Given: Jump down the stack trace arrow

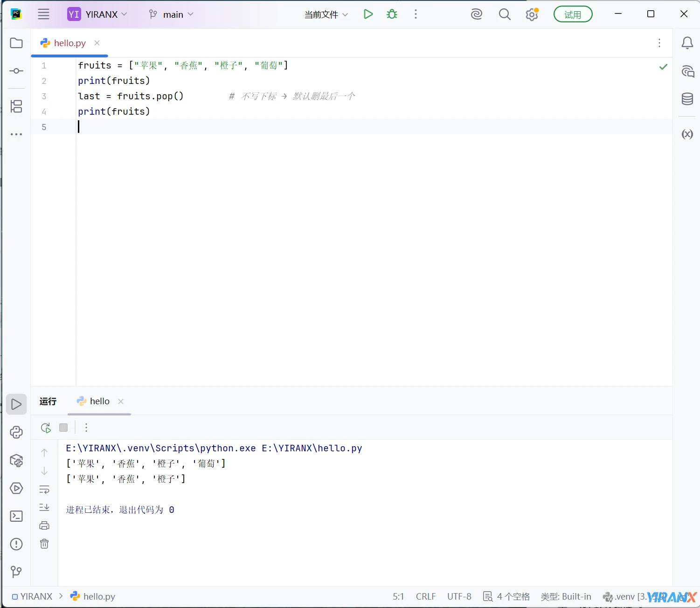Looking at the screenshot, I should (x=44, y=471).
